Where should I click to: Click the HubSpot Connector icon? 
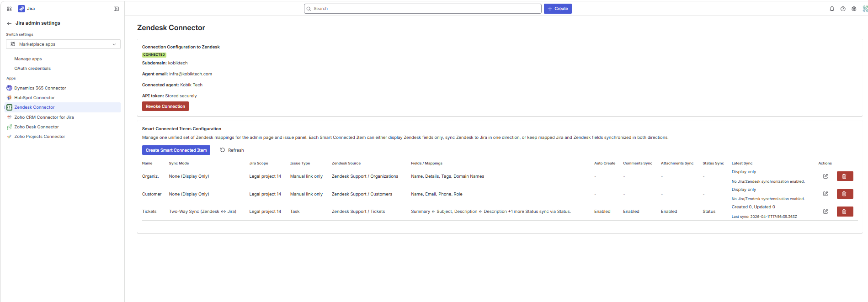(x=9, y=98)
